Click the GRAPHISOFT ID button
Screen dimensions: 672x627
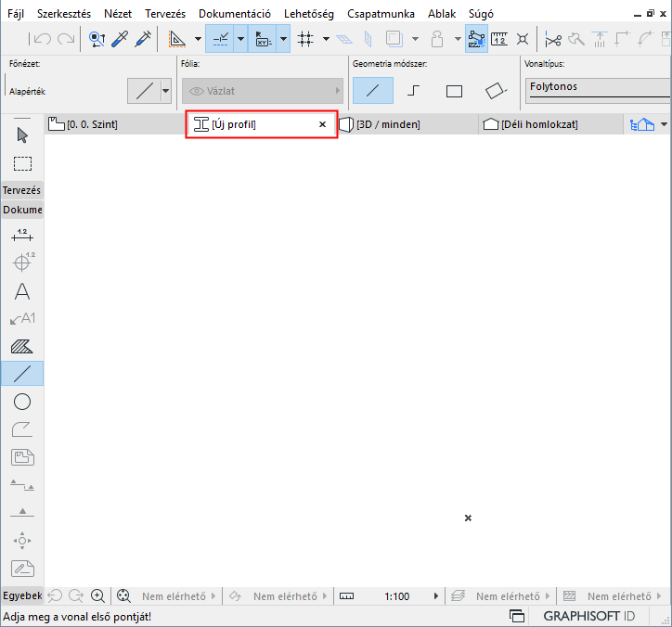pos(588,616)
